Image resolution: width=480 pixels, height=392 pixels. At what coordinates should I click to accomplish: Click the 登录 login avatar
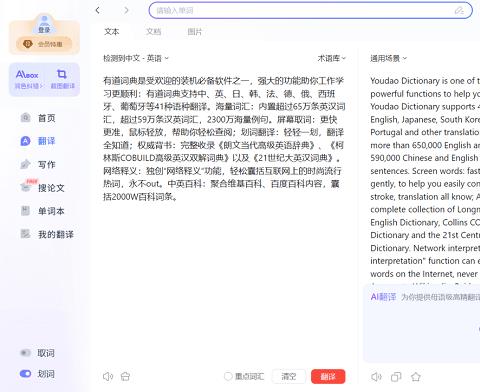(x=44, y=24)
